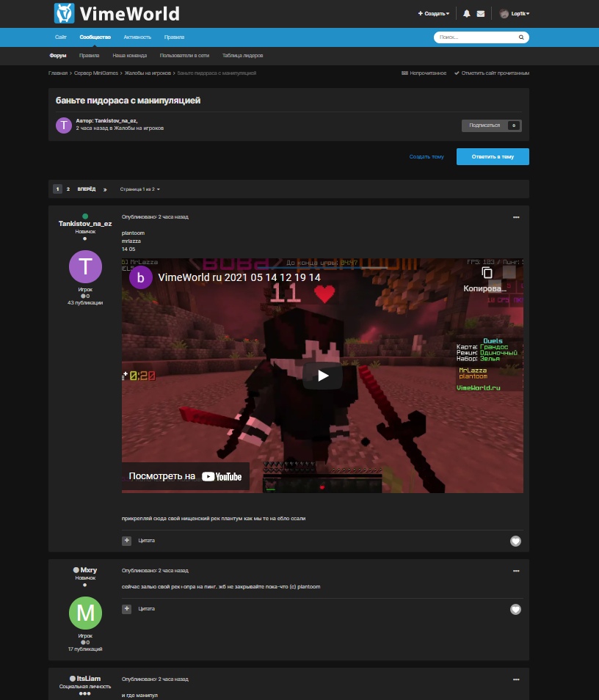Multi-quote plus button on Mxry post
The width and height of the screenshot is (599, 700).
(127, 609)
